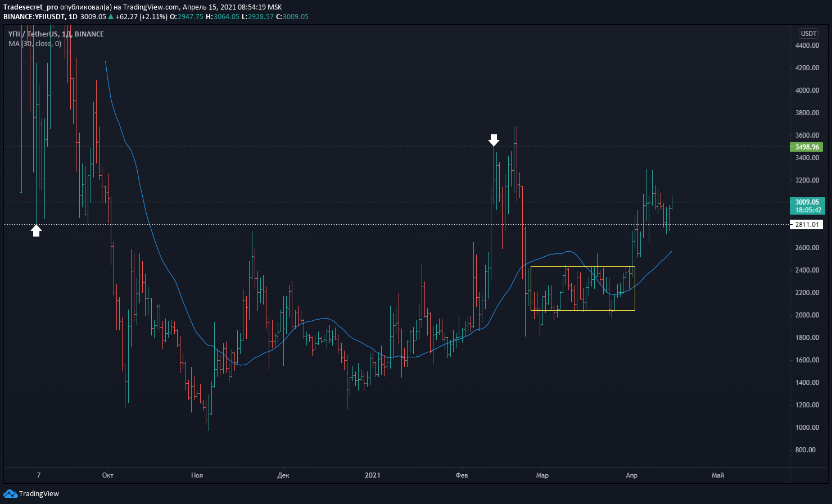The image size is (832, 504).
Task: Click the 2200.00 price axis value
Action: 807,293
